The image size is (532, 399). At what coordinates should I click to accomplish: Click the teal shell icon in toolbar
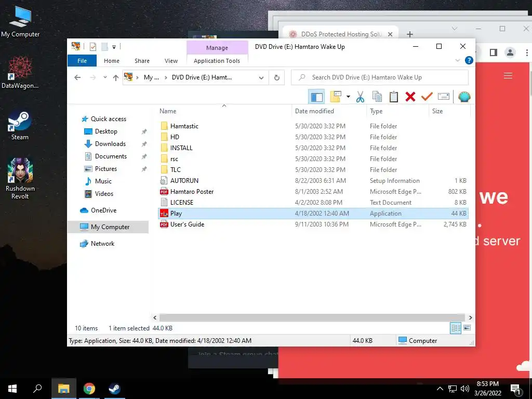pos(464,97)
